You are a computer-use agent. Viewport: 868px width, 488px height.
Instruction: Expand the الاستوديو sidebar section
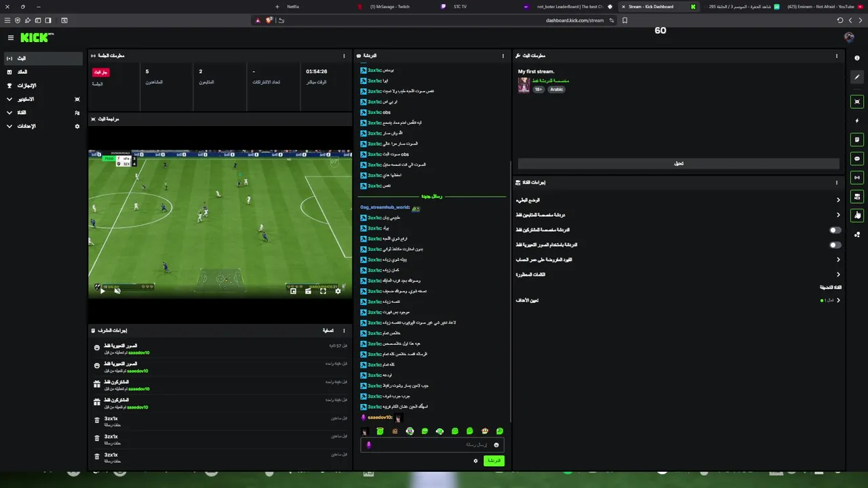(x=9, y=99)
